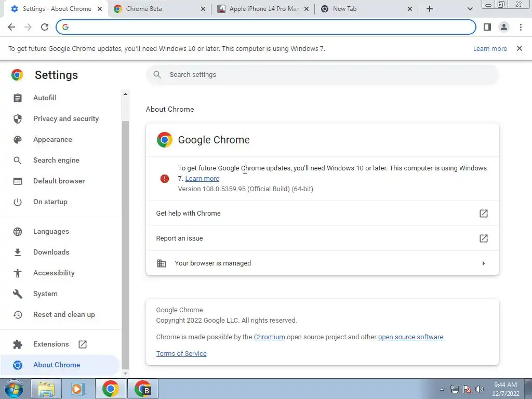The height and width of the screenshot is (399, 532).
Task: Click the Accessibility person icon
Action: (18, 273)
